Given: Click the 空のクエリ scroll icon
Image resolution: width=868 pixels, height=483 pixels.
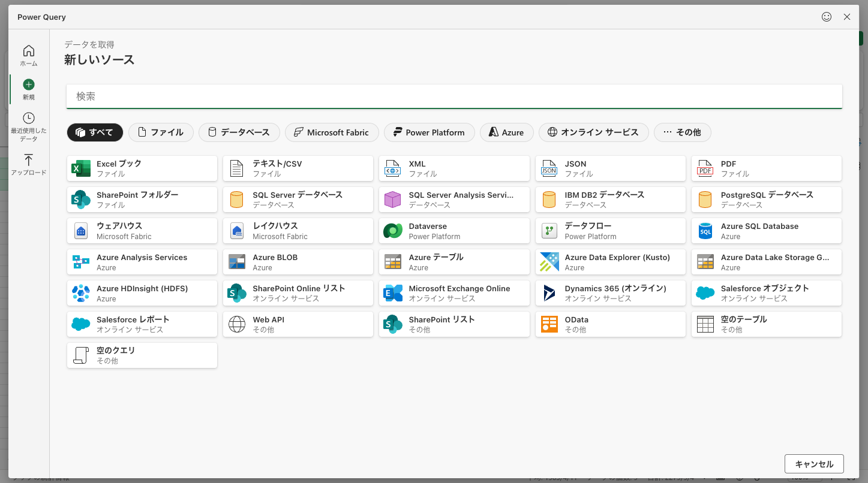Looking at the screenshot, I should 81,355.
